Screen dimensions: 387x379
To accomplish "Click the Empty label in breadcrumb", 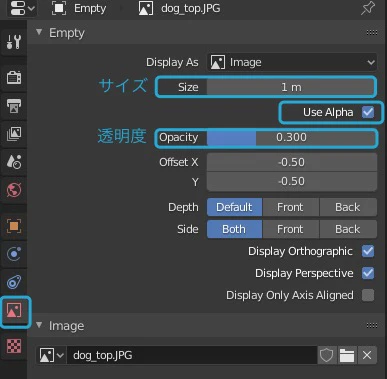I will pyautogui.click(x=90, y=8).
